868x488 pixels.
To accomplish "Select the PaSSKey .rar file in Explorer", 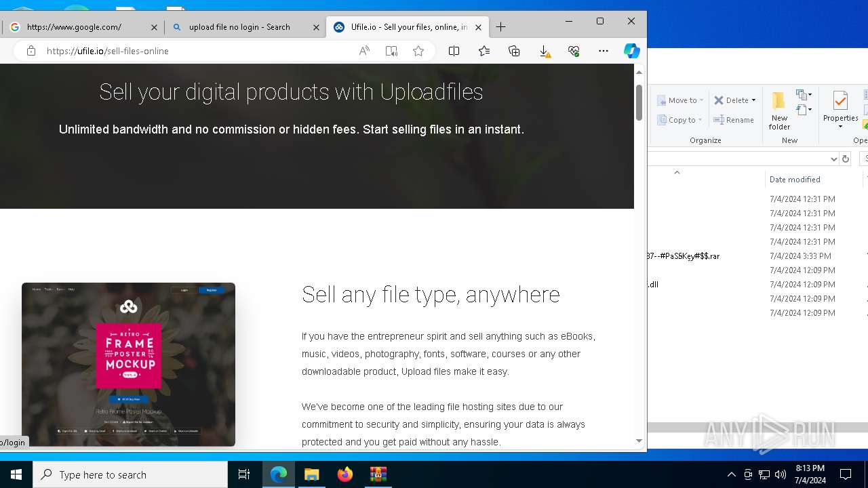I will coord(684,256).
